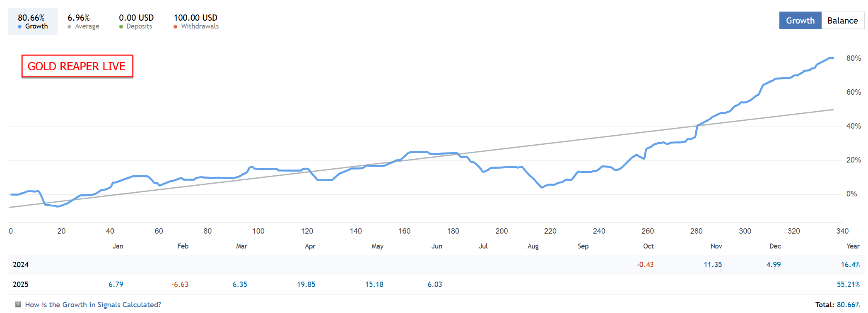Click the growth curve's final peak point
Image resolution: width=868 pixels, height=313 pixels.
point(832,58)
